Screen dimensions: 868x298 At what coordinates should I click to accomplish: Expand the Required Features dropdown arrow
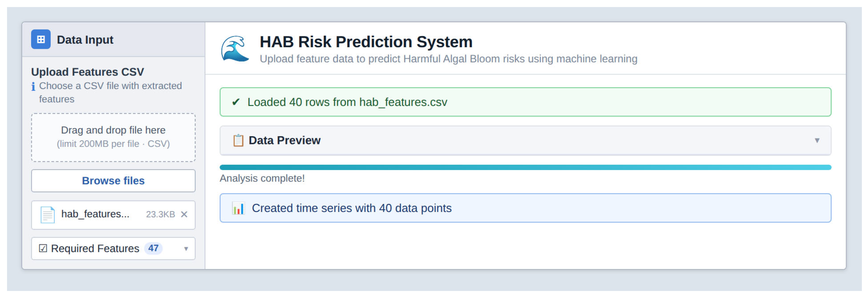[x=186, y=249]
